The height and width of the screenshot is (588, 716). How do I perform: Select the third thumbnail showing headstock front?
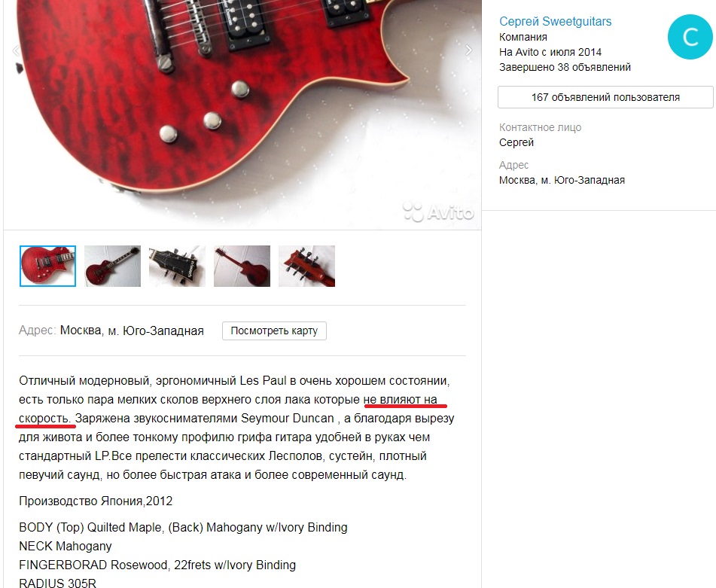point(177,267)
